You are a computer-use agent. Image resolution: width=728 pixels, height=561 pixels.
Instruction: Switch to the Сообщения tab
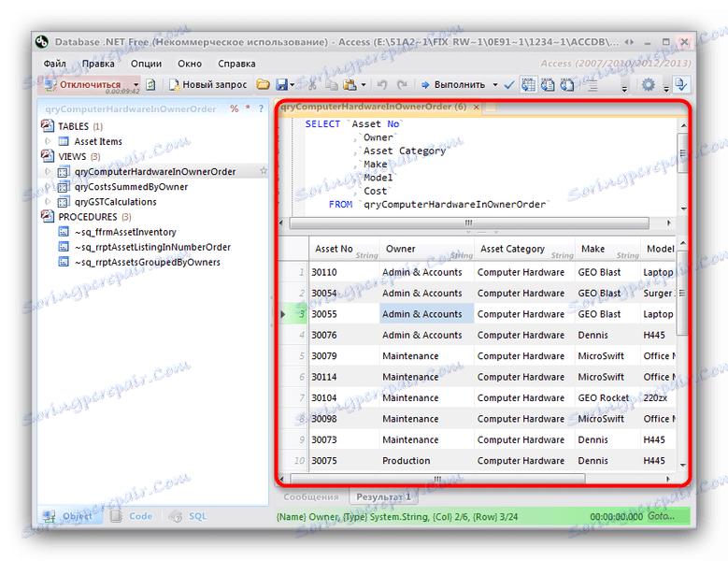(x=311, y=496)
